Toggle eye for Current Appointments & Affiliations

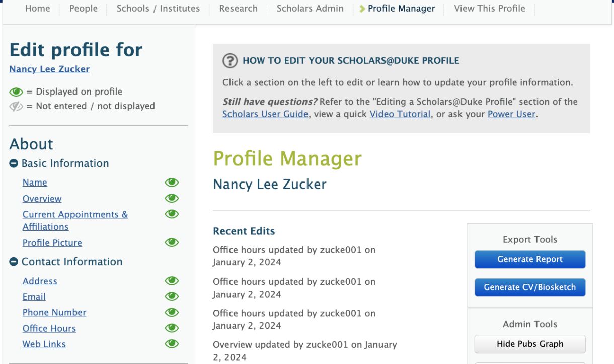172,214
